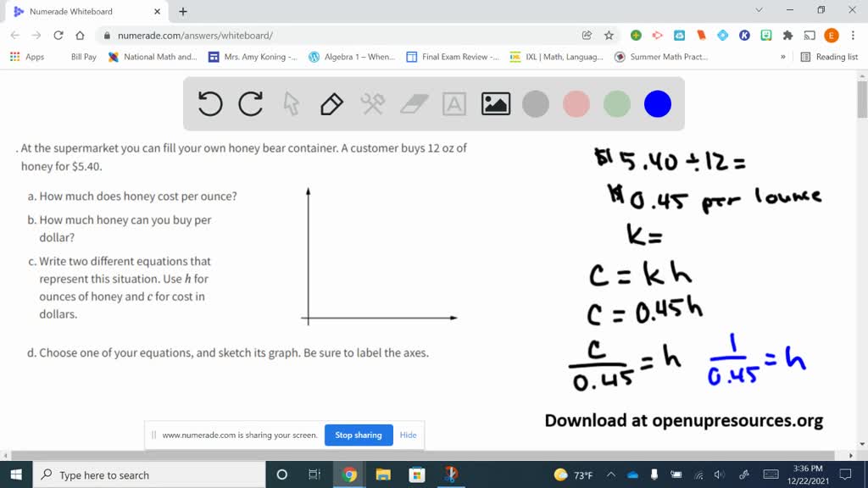The image size is (868, 488).
Task: Open the hammer and wrench tools
Action: [x=373, y=104]
